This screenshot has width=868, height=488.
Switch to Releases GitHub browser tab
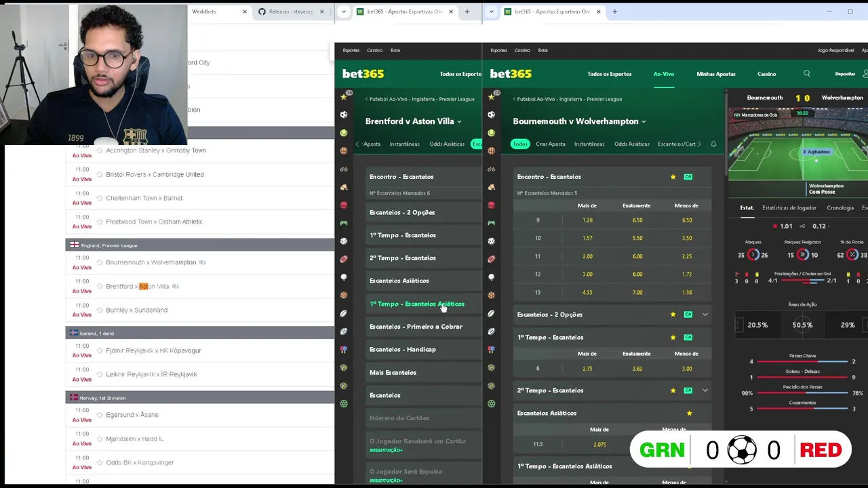[291, 12]
